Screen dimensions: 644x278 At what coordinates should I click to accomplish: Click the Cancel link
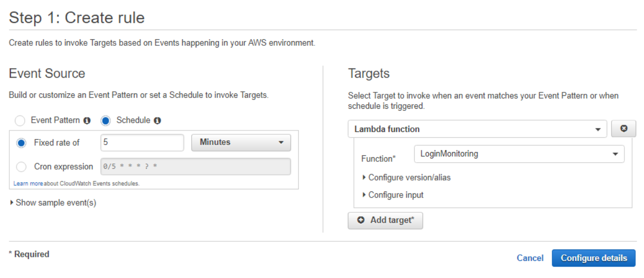click(x=530, y=258)
